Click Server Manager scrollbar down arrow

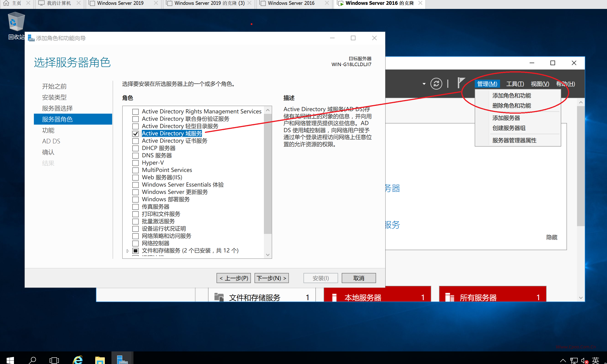click(x=581, y=297)
